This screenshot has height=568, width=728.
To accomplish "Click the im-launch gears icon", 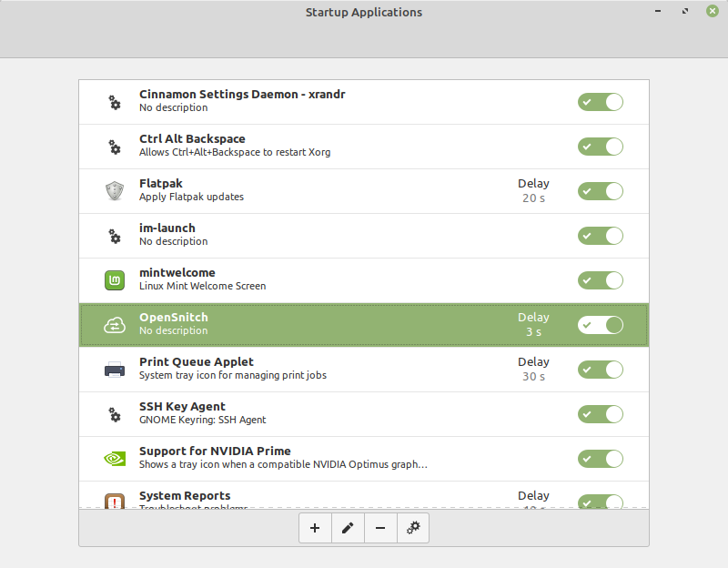I will point(114,236).
